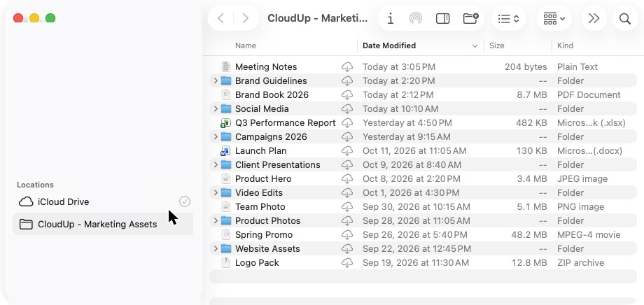
Task: Toggle sort direction chevron in Date Modified
Action: (475, 46)
